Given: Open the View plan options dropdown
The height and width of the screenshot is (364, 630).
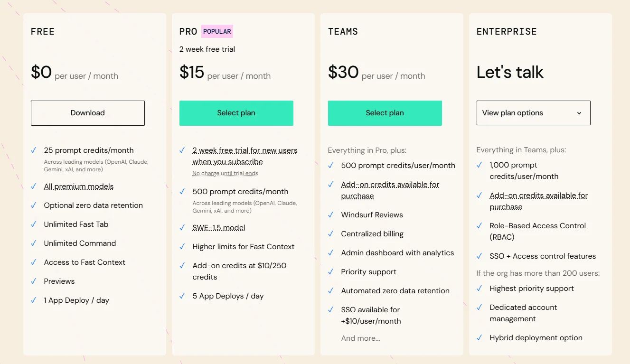Looking at the screenshot, I should point(534,113).
